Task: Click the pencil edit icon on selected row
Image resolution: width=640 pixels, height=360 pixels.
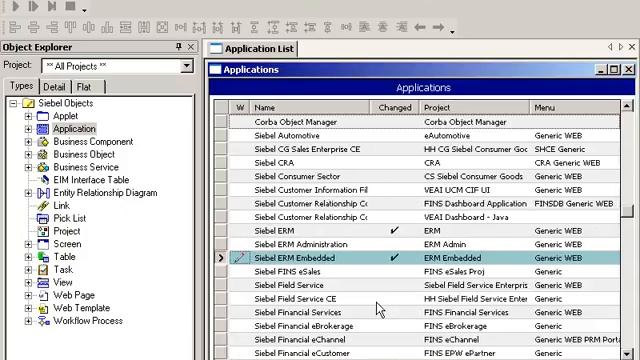Action: pyautogui.click(x=240, y=258)
